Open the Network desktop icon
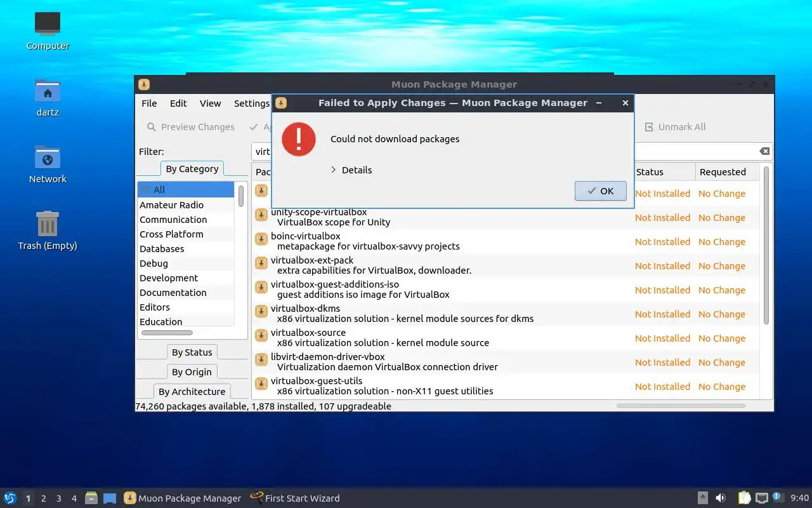 (48, 164)
